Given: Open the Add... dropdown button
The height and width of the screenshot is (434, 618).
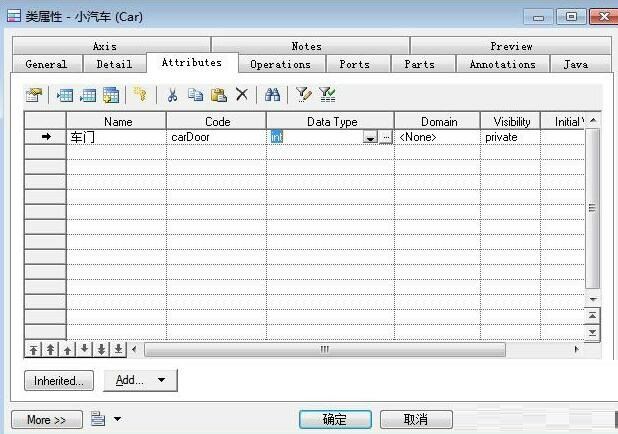Looking at the screenshot, I should point(140,380).
